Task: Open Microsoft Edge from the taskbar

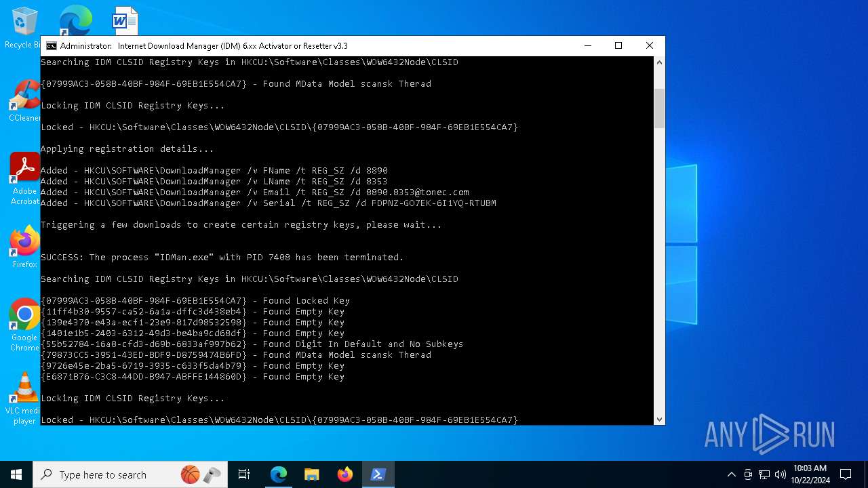Action: [x=279, y=474]
